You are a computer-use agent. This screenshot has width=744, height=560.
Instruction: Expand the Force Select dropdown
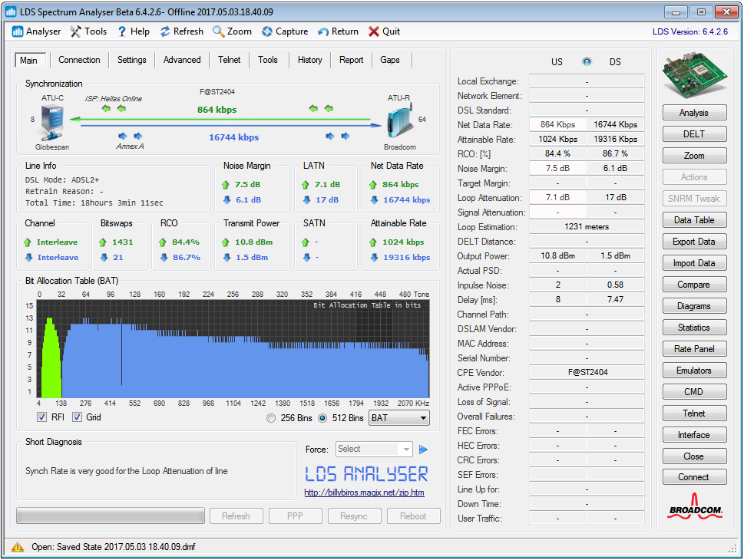pos(406,450)
